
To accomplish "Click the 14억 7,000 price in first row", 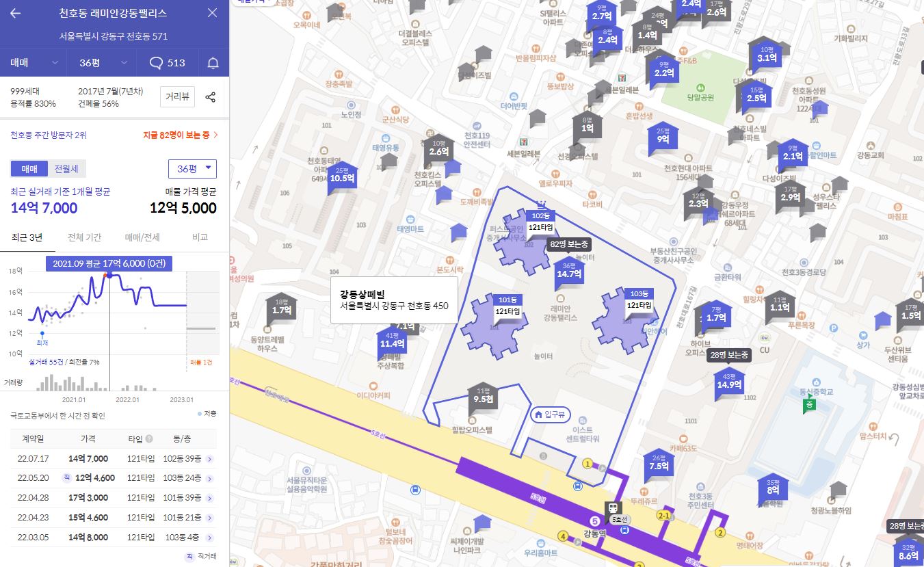I will [88, 459].
